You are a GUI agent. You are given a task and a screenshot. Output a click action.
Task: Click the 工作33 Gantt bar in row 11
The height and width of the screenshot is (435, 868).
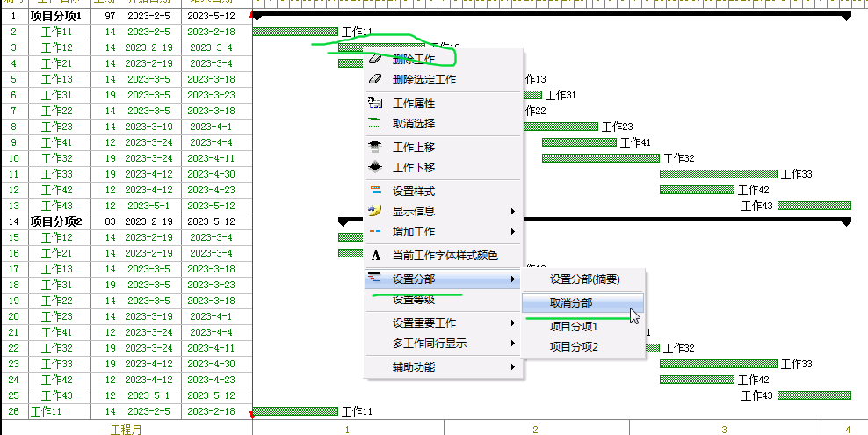(x=718, y=174)
